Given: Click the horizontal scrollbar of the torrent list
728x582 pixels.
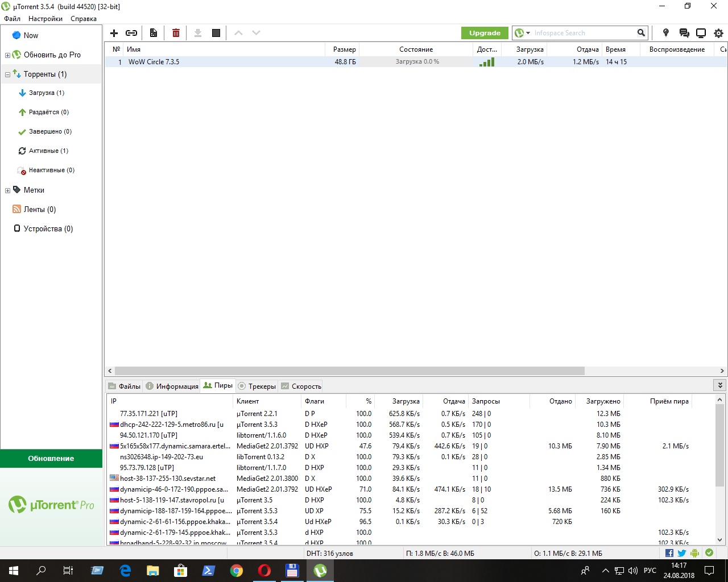Looking at the screenshot, I should tap(349, 371).
